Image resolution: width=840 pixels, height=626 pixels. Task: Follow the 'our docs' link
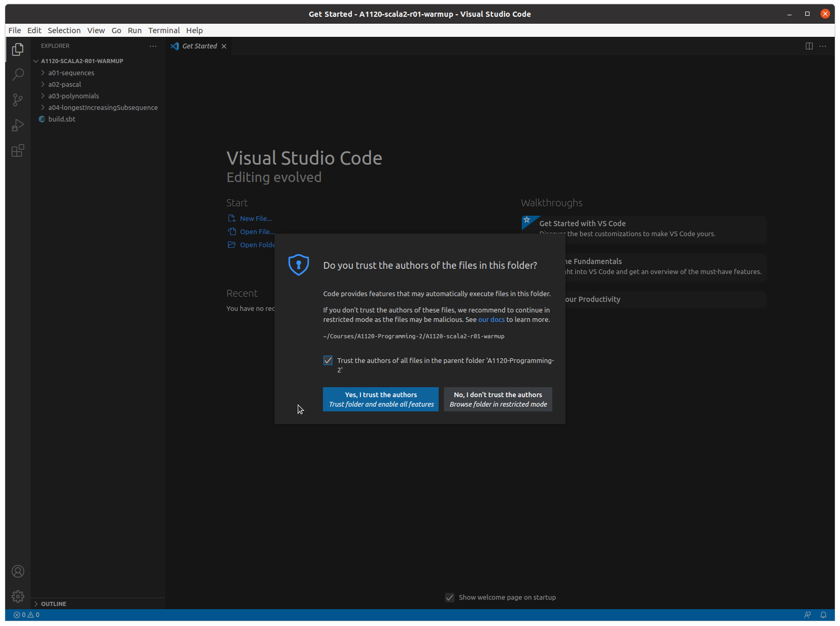pos(491,320)
